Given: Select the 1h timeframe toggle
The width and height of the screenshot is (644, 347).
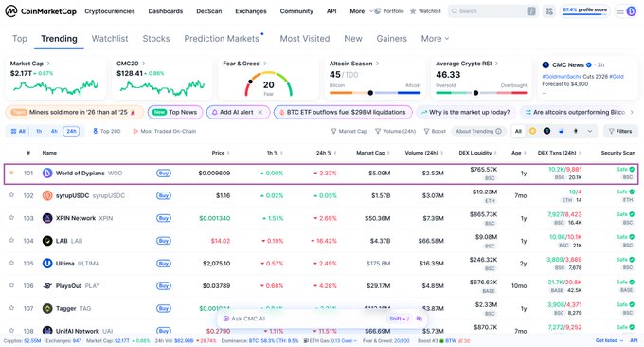Looking at the screenshot, I should click(39, 131).
